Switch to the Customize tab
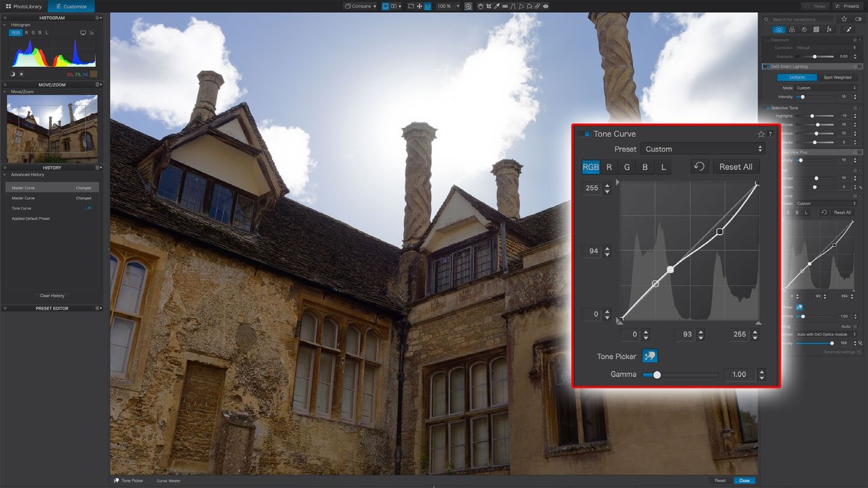 click(x=71, y=6)
